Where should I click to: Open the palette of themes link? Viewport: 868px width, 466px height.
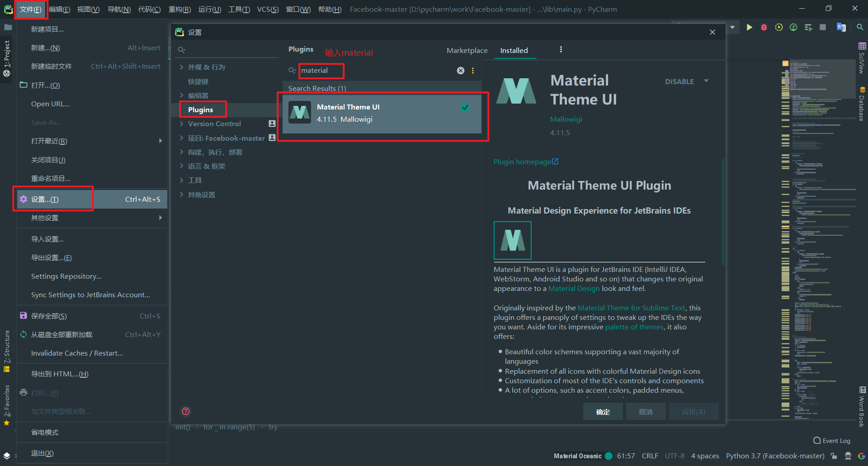coord(634,327)
